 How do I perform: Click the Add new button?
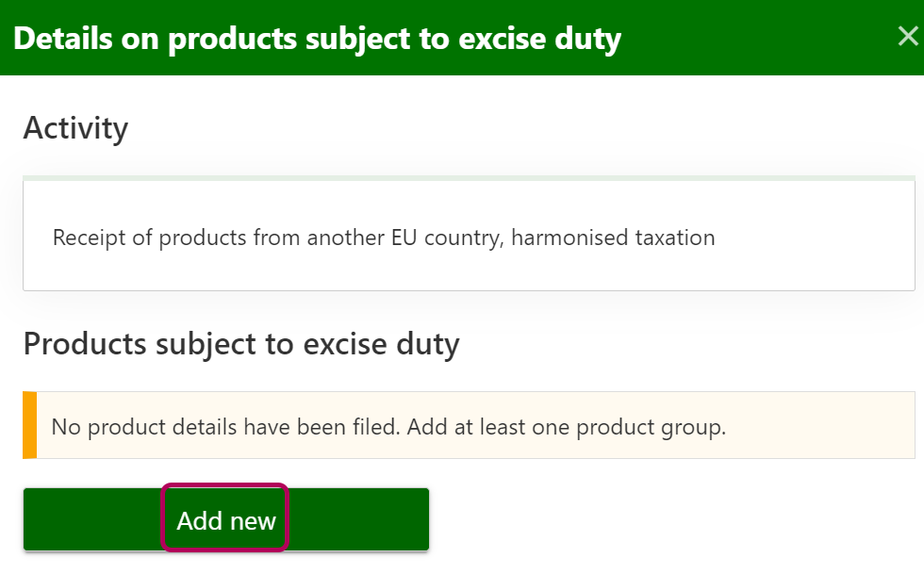[226, 519]
